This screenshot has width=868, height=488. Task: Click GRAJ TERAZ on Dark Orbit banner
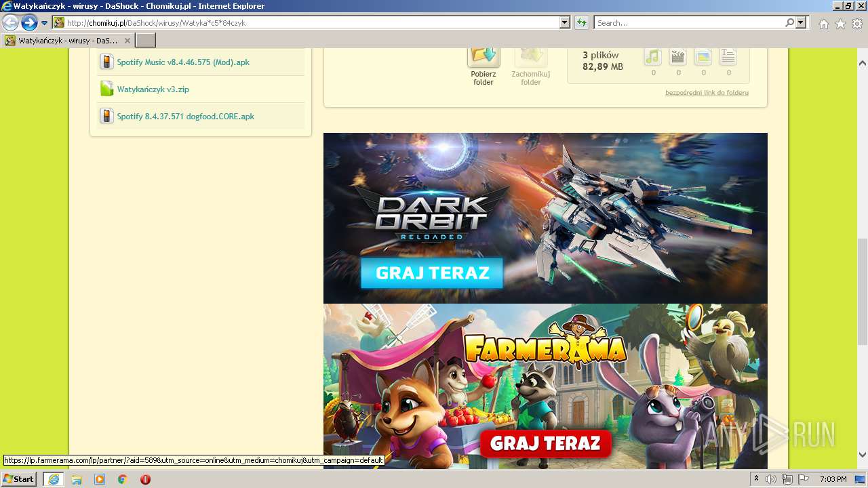coord(432,273)
